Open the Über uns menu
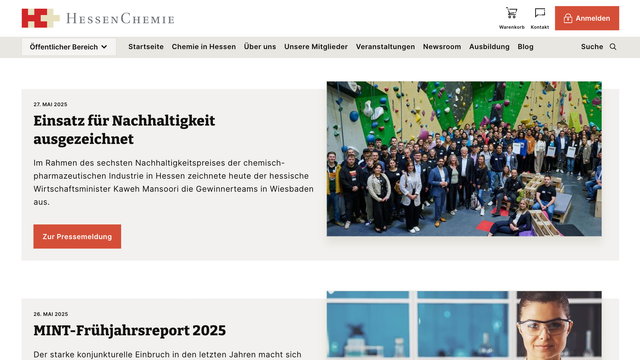 click(260, 47)
